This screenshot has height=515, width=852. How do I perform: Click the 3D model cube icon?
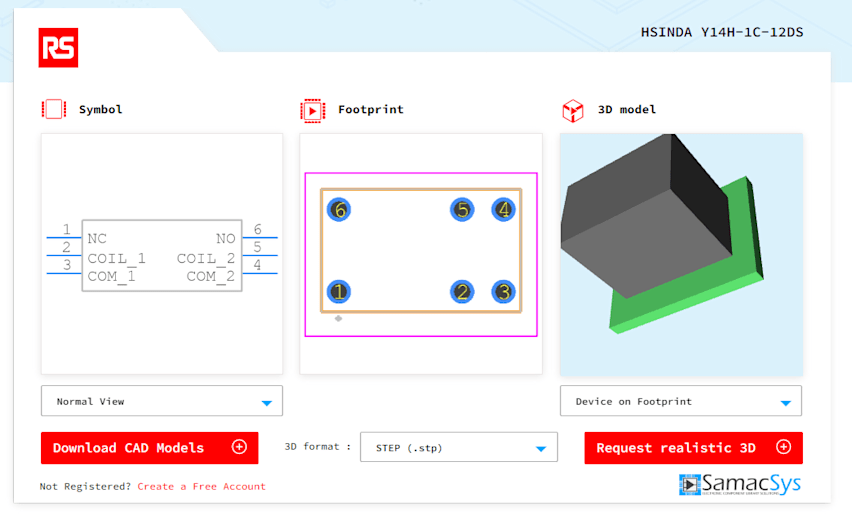tap(573, 111)
